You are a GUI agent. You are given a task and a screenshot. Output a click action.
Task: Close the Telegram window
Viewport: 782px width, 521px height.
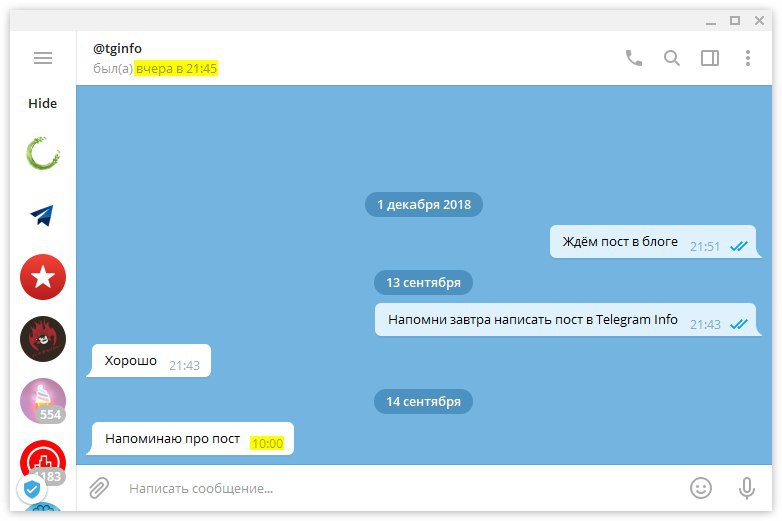pos(759,20)
